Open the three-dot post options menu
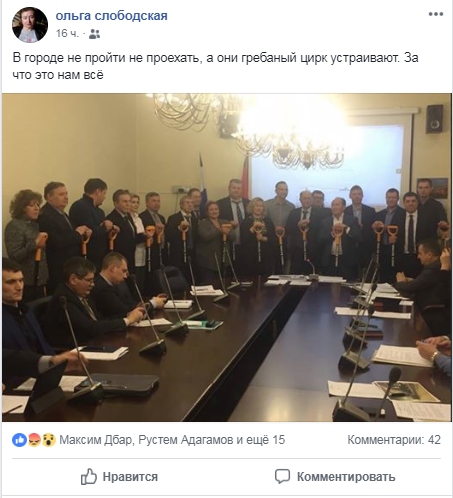453x498 pixels. (436, 14)
